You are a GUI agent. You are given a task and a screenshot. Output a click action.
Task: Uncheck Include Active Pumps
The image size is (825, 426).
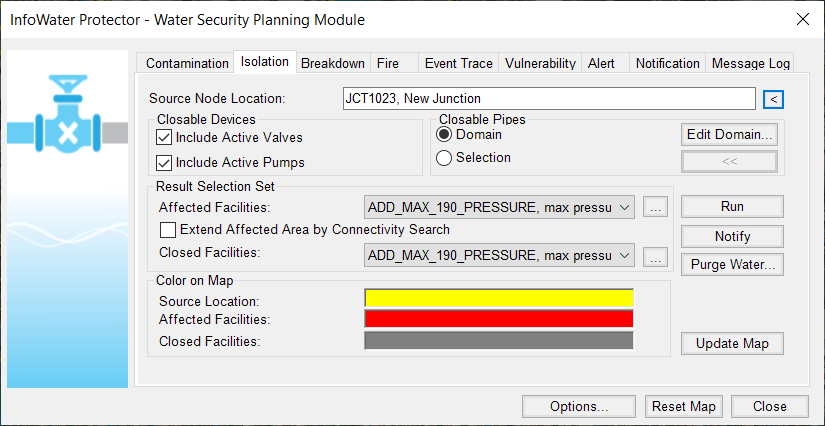tap(164, 163)
